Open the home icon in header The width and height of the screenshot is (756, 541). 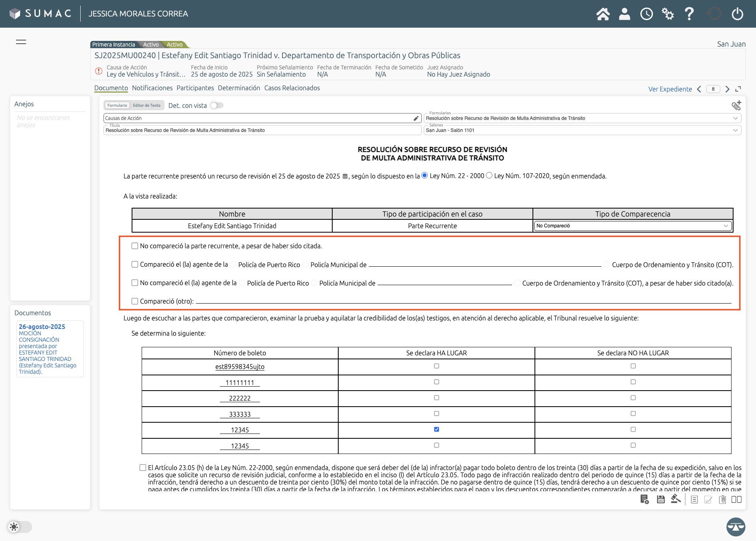click(603, 14)
